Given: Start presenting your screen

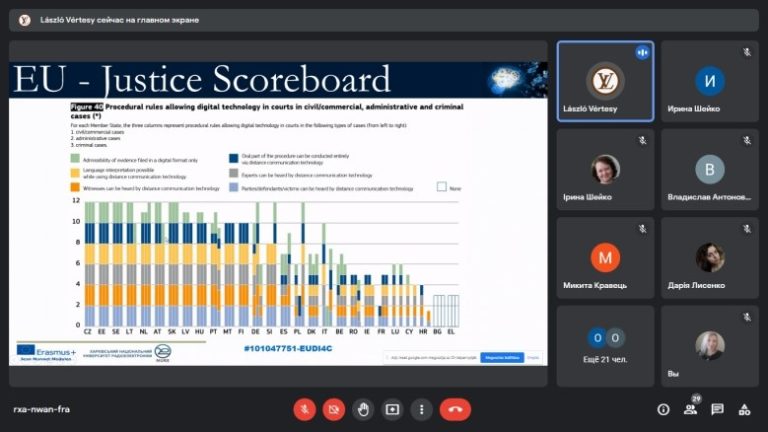Looking at the screenshot, I should click(x=392, y=409).
